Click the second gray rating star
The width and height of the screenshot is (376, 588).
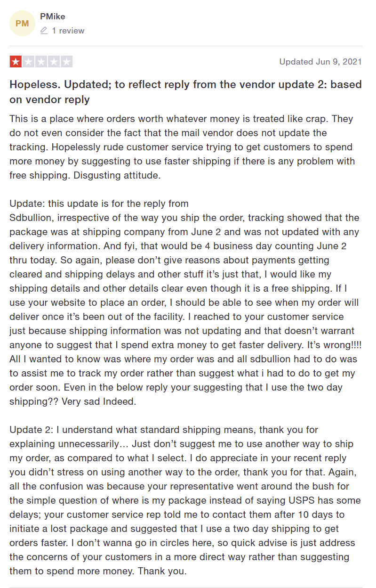point(28,62)
